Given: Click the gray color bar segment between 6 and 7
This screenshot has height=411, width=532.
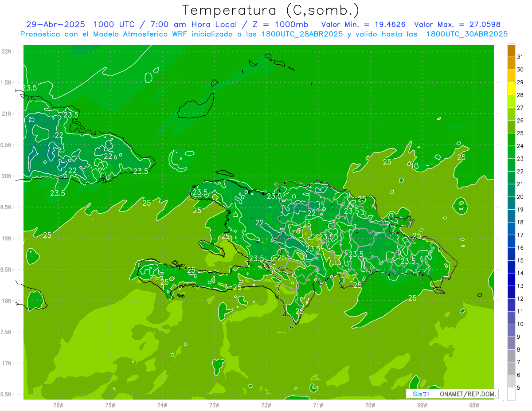Looking at the screenshot, I should click(511, 369).
